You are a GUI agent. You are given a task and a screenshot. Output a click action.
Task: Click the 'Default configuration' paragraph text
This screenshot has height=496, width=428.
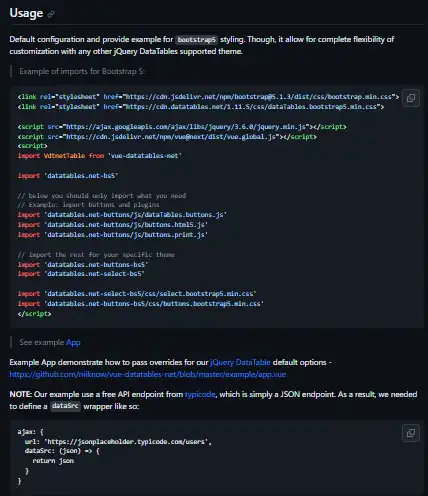(201, 45)
